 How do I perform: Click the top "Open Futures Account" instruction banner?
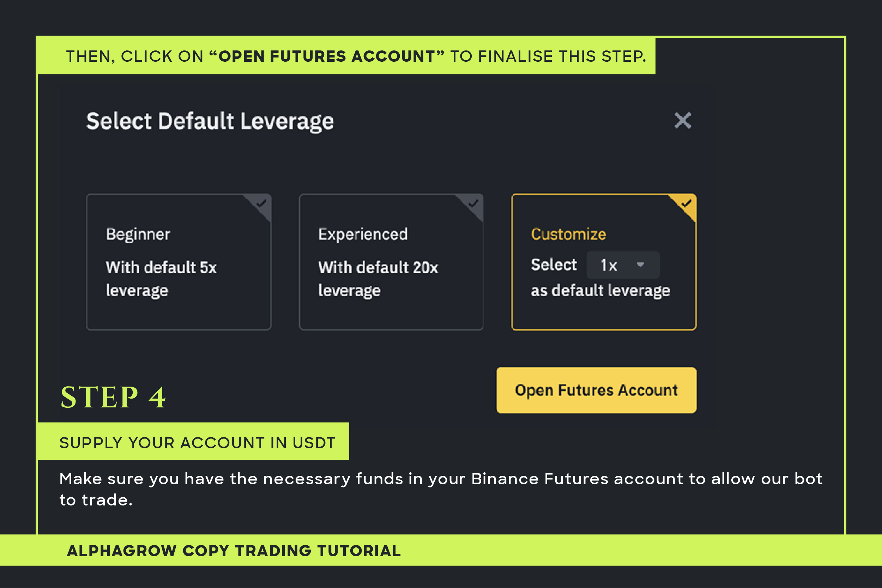pyautogui.click(x=356, y=56)
